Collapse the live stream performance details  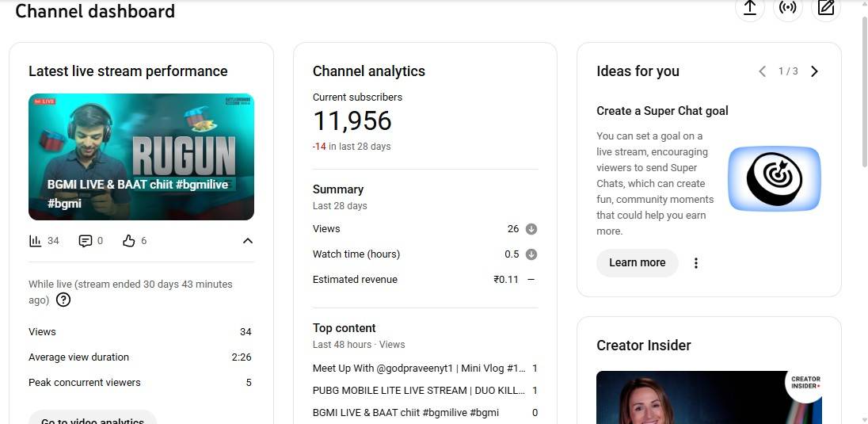(247, 241)
